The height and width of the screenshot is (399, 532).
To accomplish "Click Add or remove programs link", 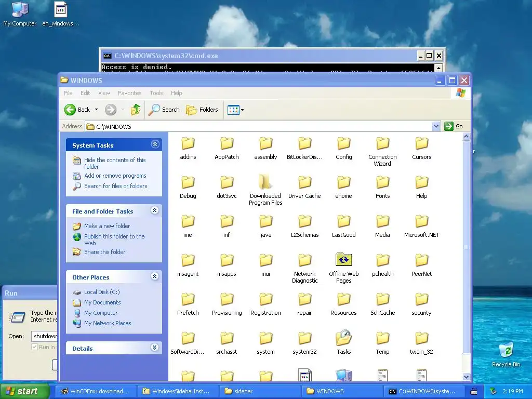I will click(x=115, y=176).
